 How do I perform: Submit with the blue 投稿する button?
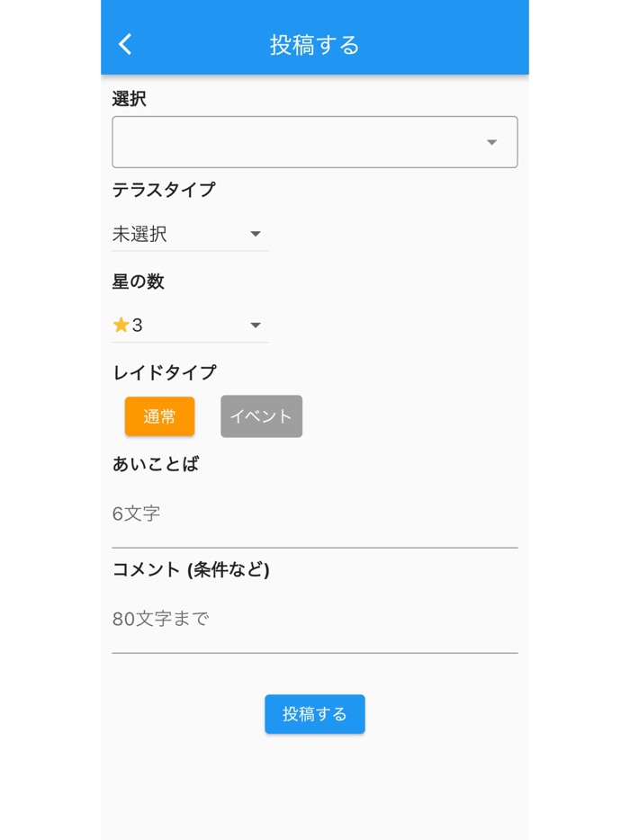click(x=314, y=714)
